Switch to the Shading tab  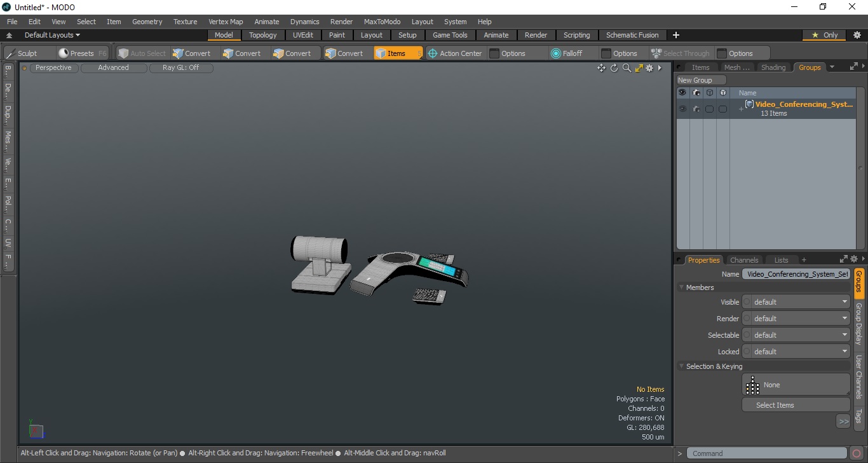click(x=773, y=67)
